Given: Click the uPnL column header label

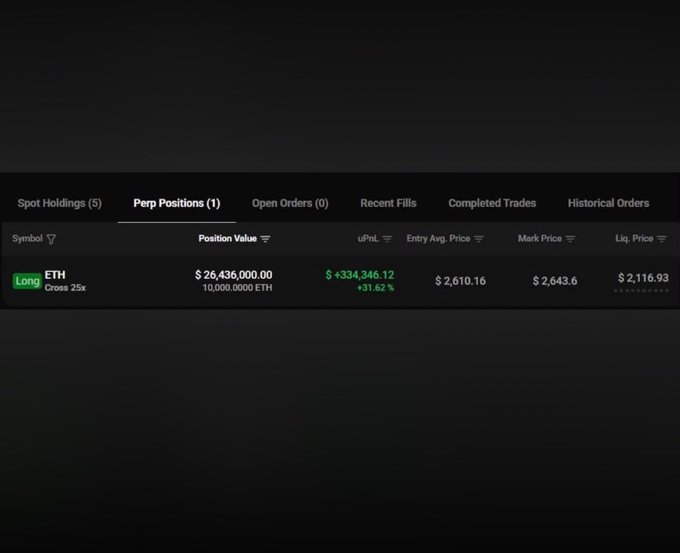Looking at the screenshot, I should (x=368, y=239).
